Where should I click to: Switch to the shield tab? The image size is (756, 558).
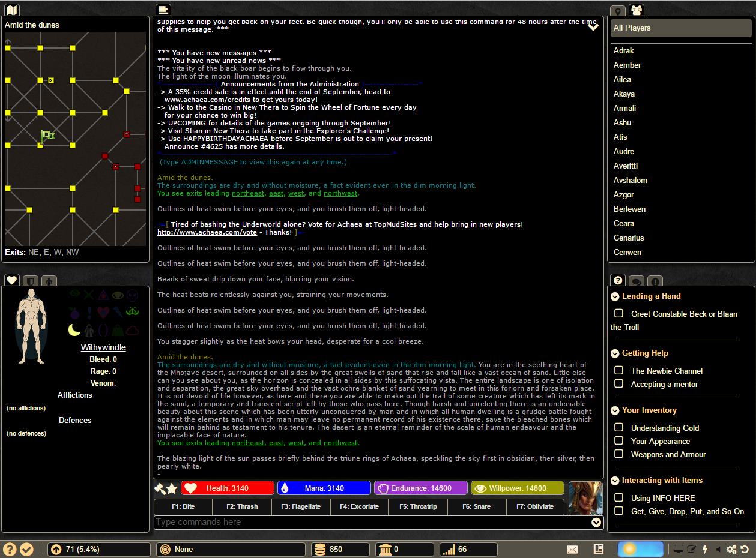tap(30, 281)
